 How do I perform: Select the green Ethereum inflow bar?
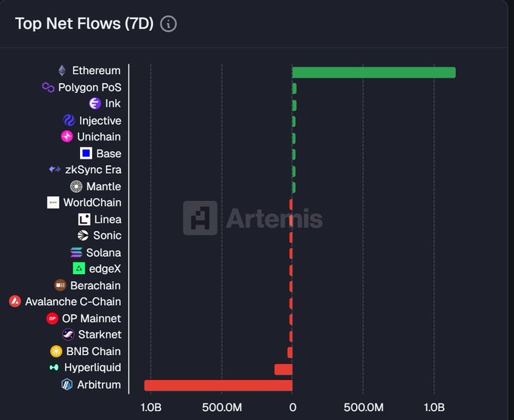point(373,73)
